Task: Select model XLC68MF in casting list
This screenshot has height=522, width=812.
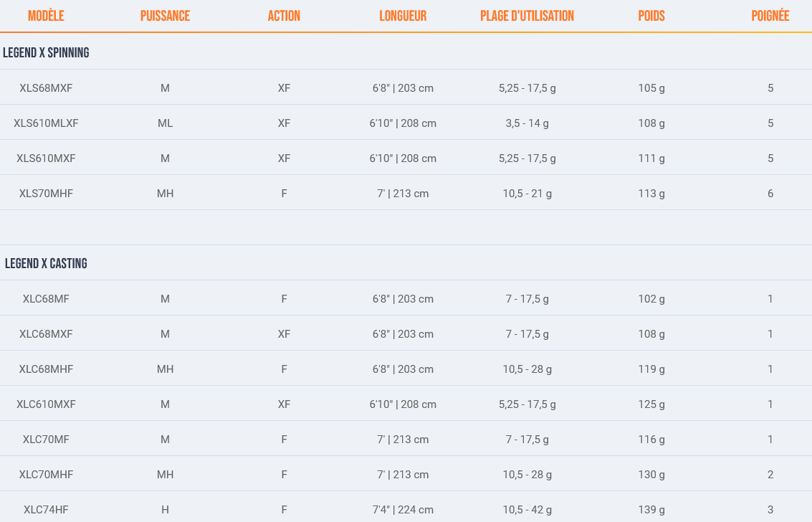Action: tap(46, 299)
